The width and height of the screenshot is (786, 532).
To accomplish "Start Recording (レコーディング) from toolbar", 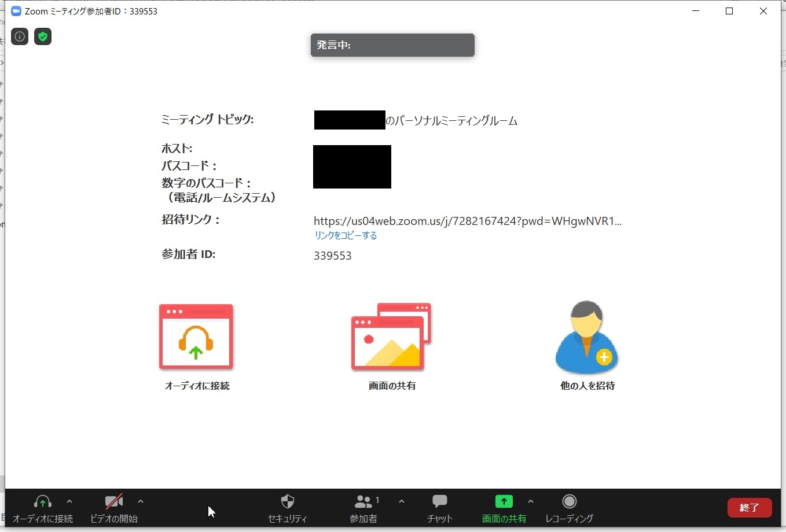I will [570, 508].
